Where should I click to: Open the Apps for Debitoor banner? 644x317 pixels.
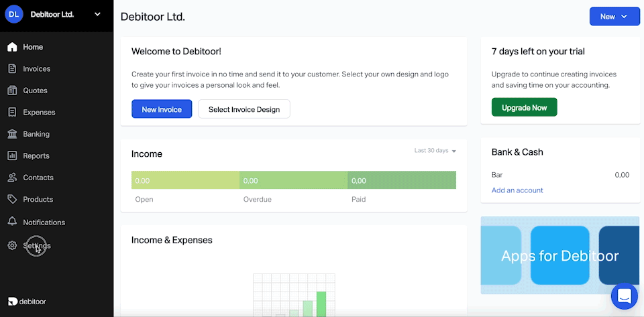click(x=560, y=255)
